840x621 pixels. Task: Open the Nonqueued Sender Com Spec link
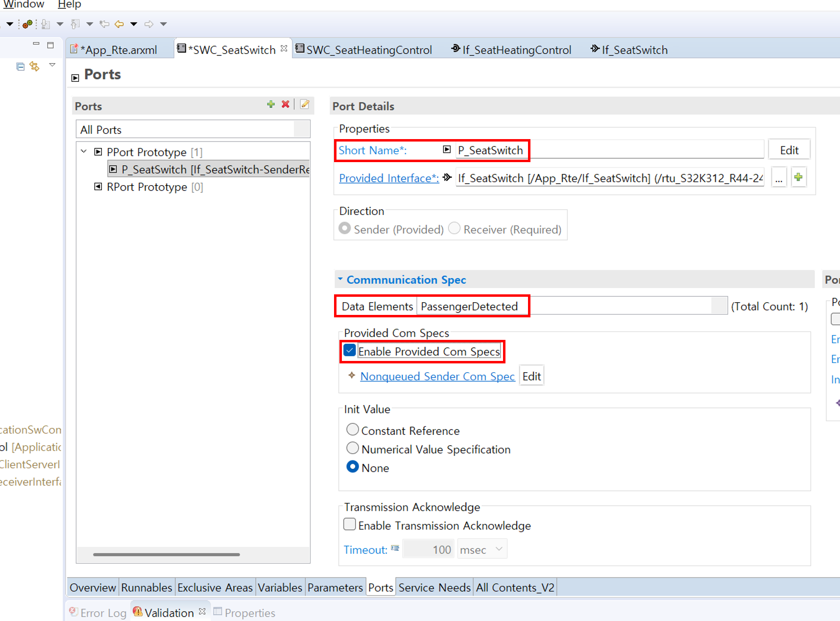pos(437,376)
